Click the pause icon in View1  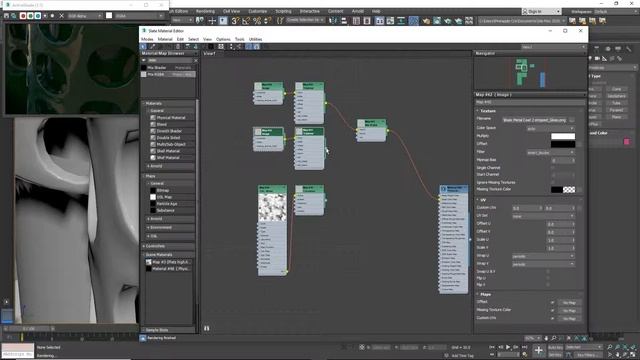coord(207,328)
